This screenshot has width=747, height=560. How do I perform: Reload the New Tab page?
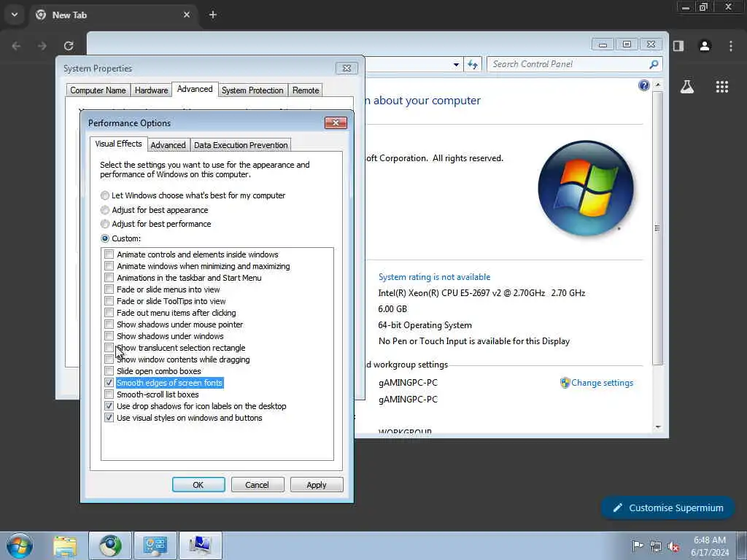[69, 46]
